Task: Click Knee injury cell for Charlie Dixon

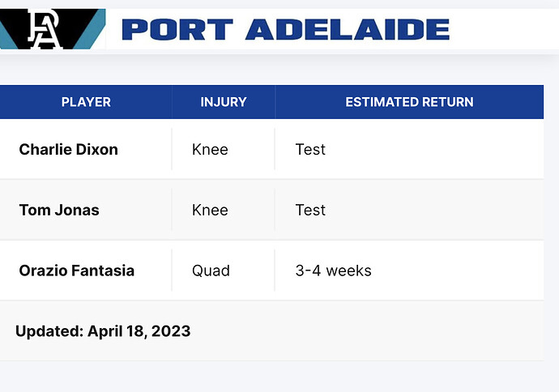Action: click(x=210, y=149)
